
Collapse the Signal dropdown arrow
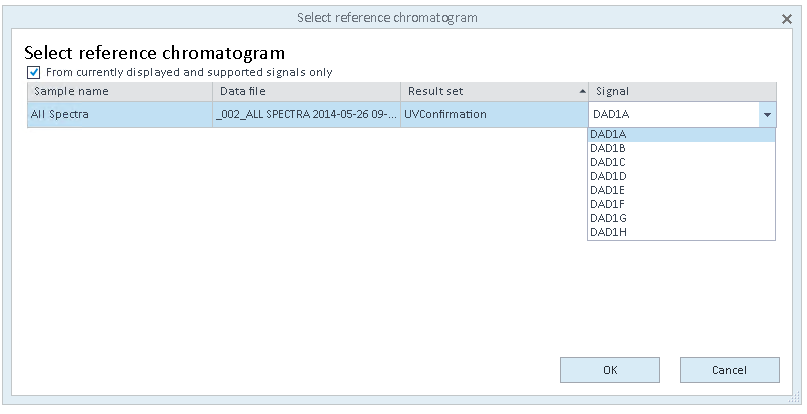(767, 114)
